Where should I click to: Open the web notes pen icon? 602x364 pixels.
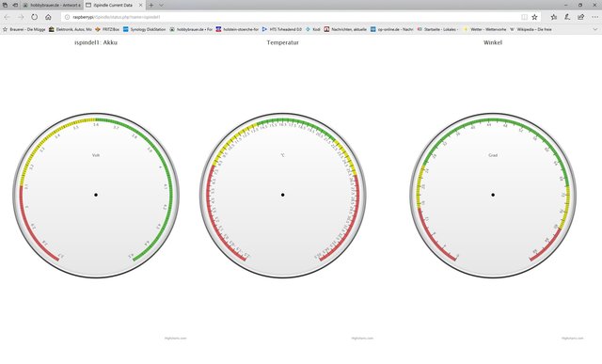pos(567,17)
